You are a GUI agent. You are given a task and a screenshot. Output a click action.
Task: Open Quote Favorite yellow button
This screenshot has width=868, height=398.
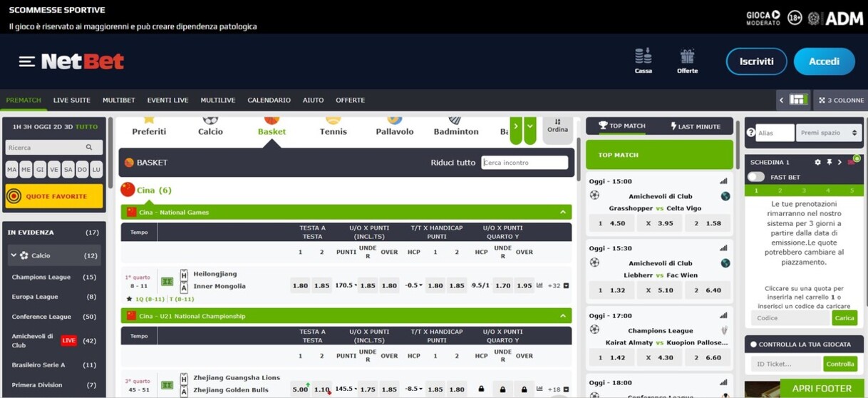54,196
